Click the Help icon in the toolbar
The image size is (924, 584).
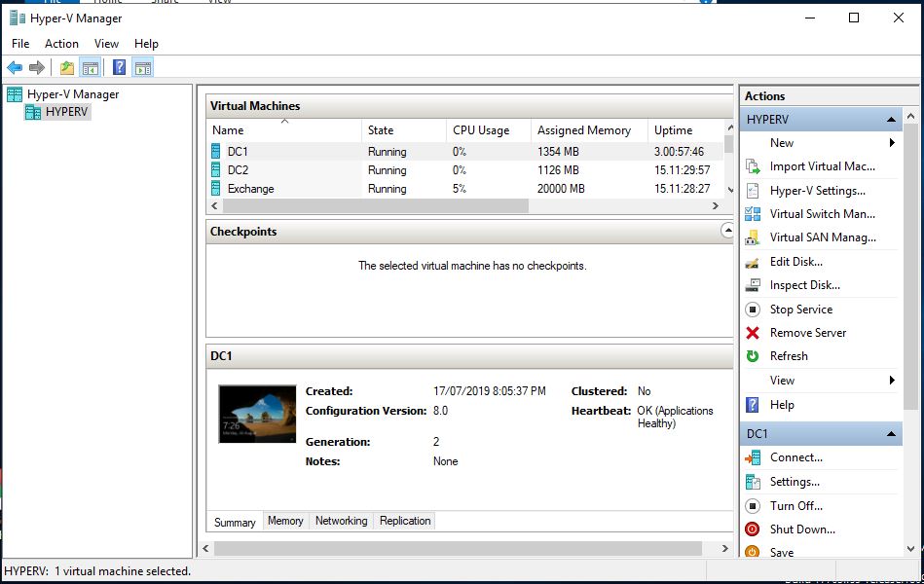click(118, 67)
